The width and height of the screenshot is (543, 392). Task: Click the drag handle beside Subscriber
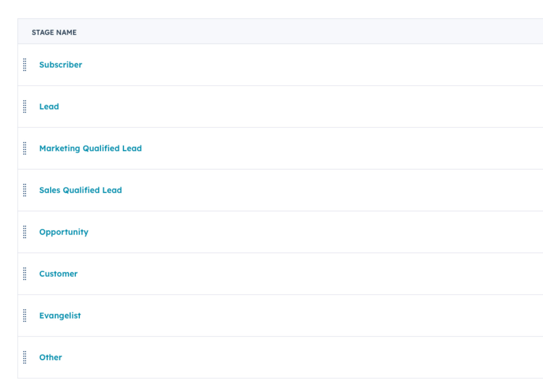[25, 65]
